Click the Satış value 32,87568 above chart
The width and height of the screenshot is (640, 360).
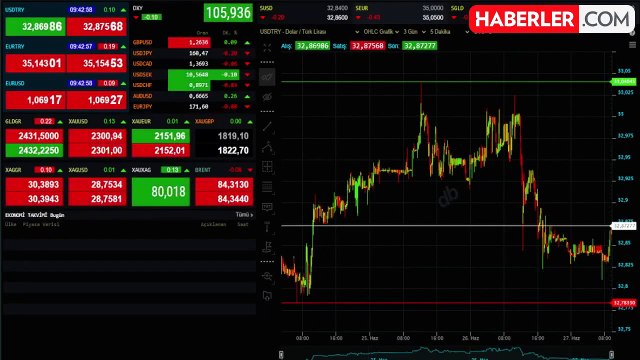tap(367, 46)
